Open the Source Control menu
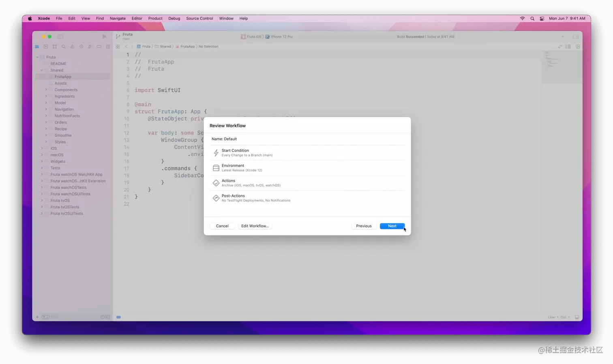 [x=199, y=18]
